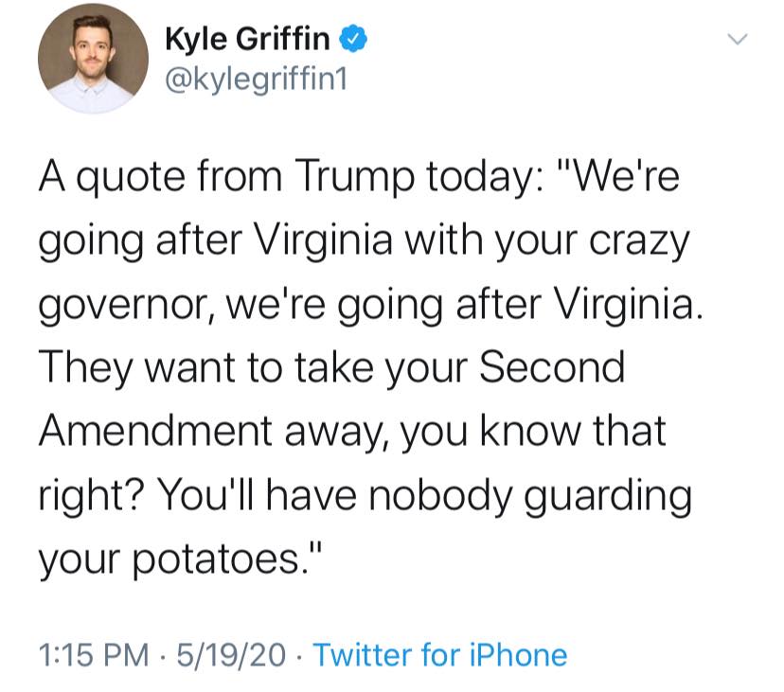
Task: Click the word "Trump" in the tweet
Action: (354, 178)
